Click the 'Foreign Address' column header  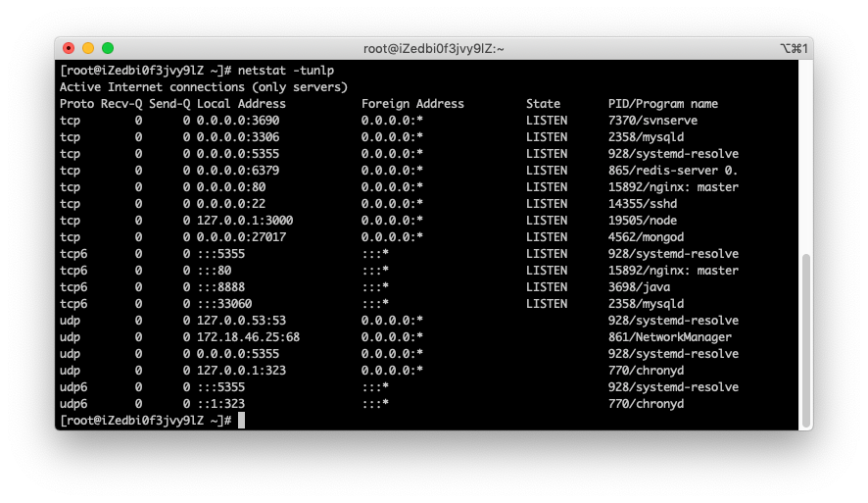(x=413, y=104)
